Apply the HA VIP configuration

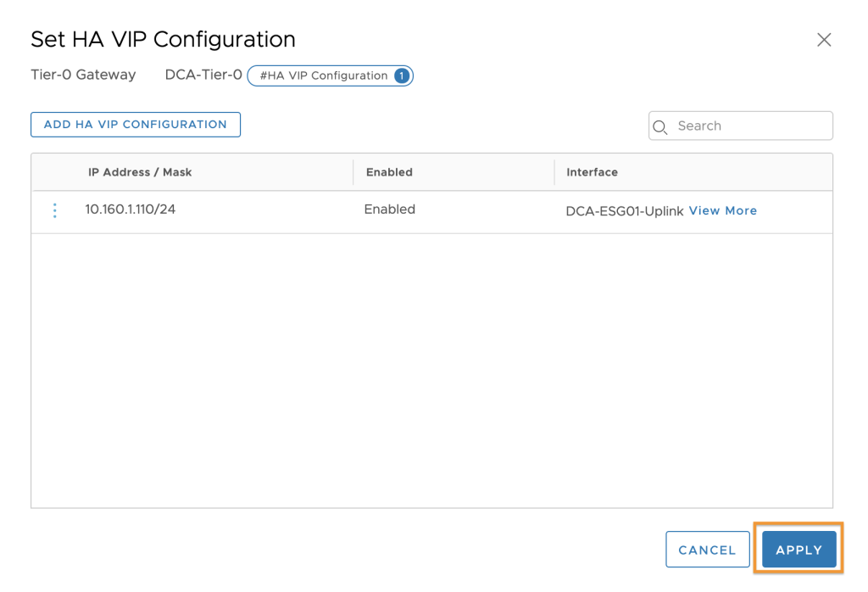(x=798, y=550)
